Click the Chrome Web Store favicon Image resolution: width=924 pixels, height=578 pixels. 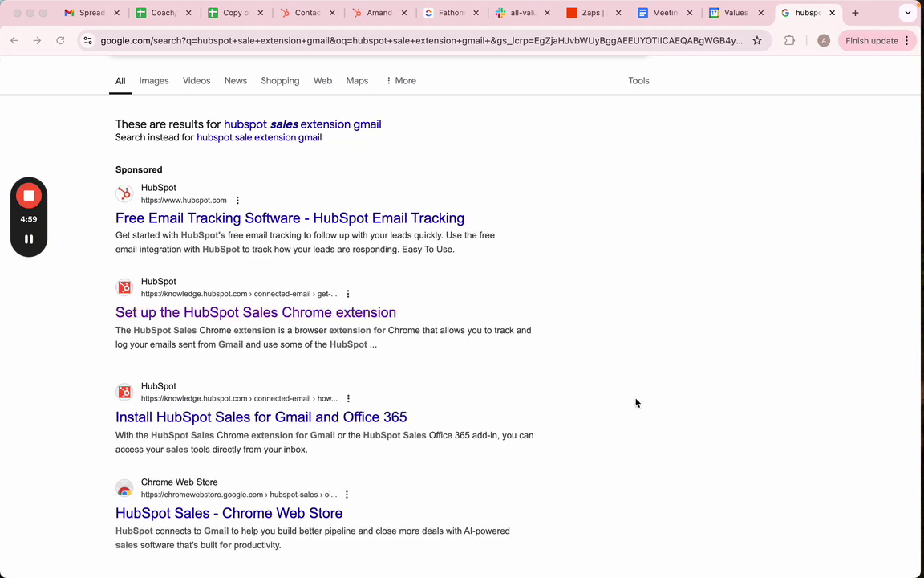click(x=124, y=488)
